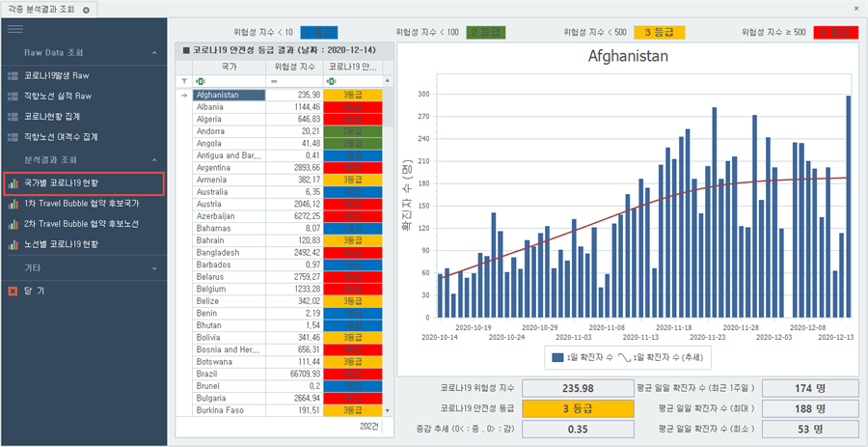The height and width of the screenshot is (447, 868).
Task: Open 1차 Travel Bubble 협약 후보국가
Action: (x=84, y=204)
